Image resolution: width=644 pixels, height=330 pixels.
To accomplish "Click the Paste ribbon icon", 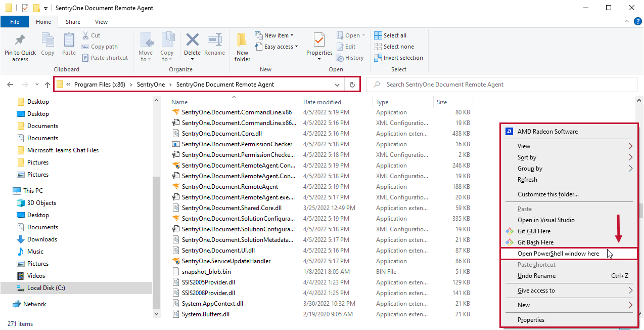I will (69, 40).
